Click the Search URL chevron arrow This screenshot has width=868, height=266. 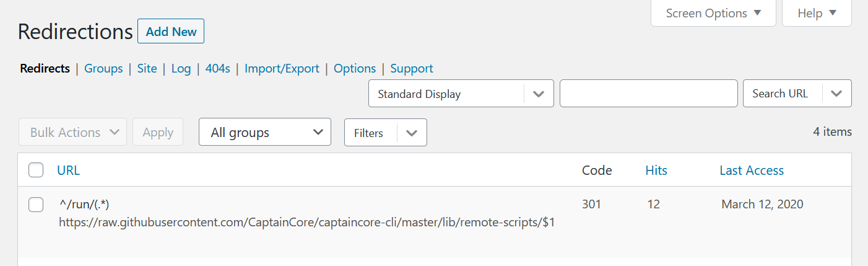(x=836, y=94)
